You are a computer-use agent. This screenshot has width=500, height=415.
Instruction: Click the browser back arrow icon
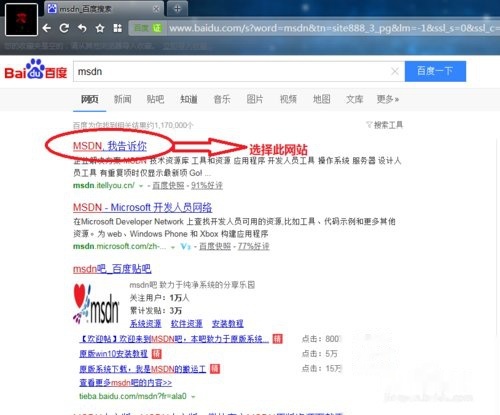pos(47,28)
